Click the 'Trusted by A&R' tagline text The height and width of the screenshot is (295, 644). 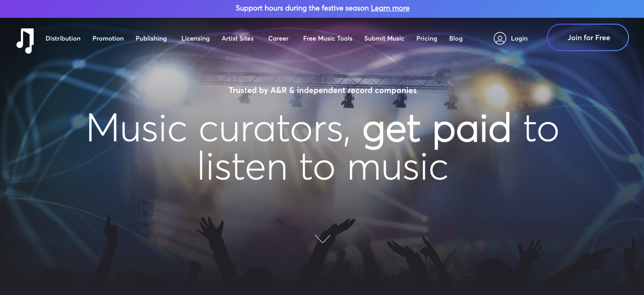[x=323, y=90]
